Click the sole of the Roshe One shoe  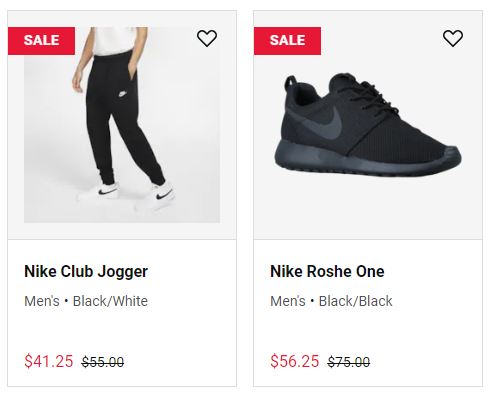(367, 160)
